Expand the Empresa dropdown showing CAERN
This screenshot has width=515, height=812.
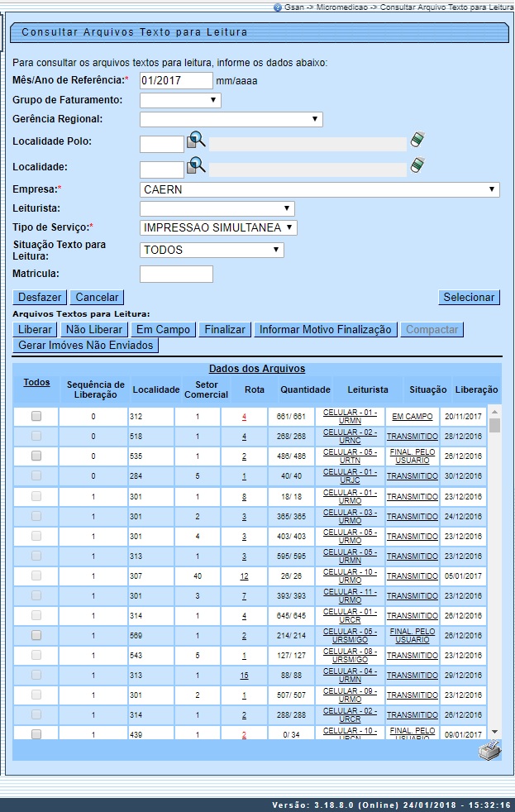click(x=320, y=189)
